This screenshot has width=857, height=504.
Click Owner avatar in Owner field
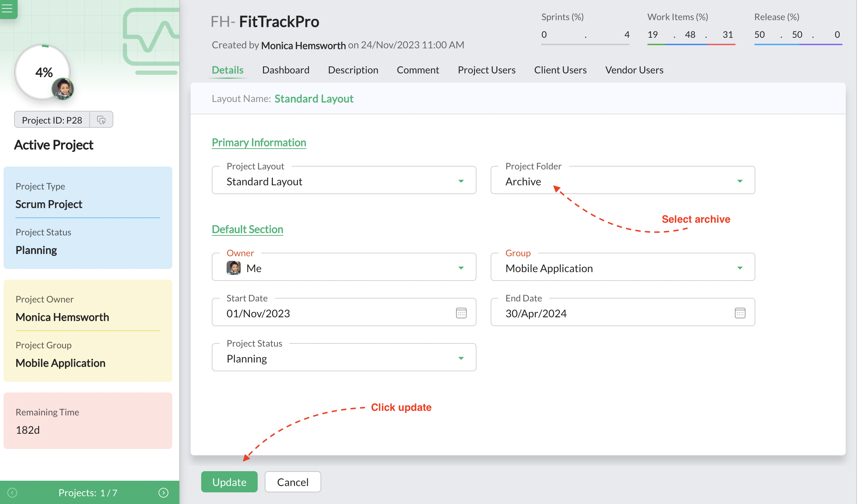click(x=234, y=268)
